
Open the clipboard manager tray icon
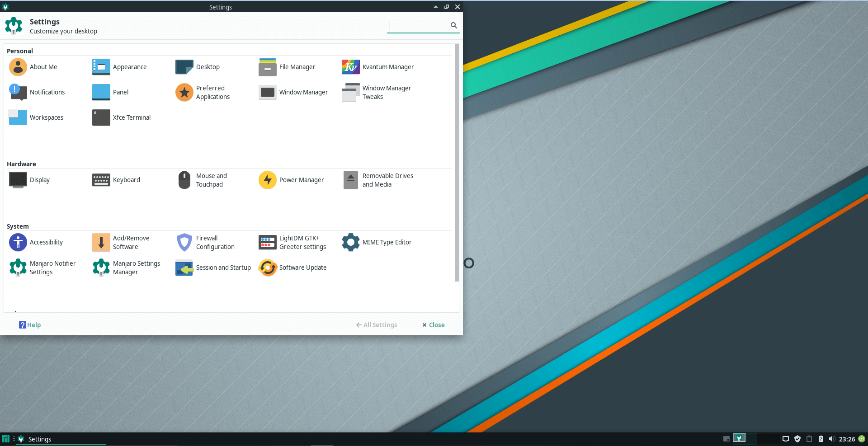tap(809, 439)
